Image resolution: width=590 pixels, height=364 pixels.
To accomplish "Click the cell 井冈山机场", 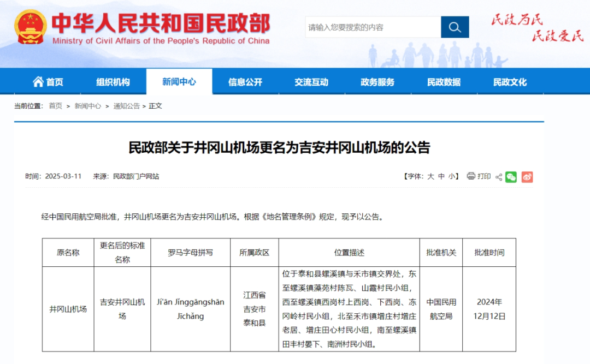I will tap(68, 309).
